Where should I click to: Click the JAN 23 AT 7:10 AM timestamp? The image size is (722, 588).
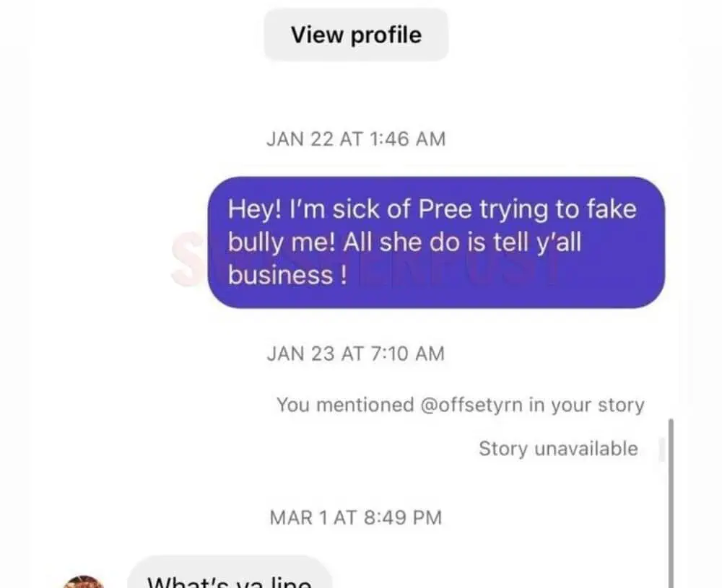(x=355, y=354)
